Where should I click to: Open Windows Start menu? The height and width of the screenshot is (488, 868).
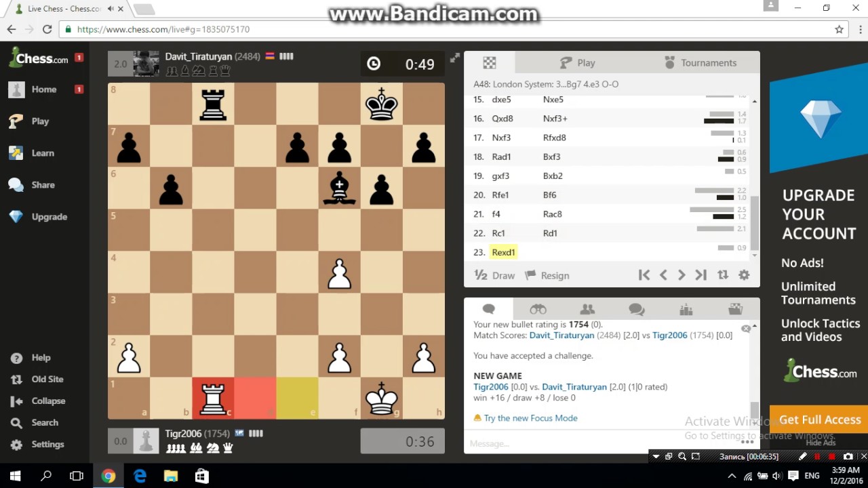(15, 476)
